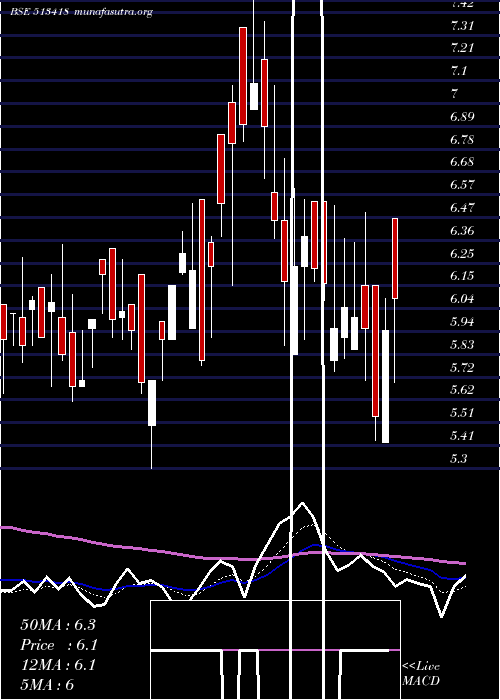Click the 12MA : 6.1 reading
The image size is (500, 700).
pos(58,665)
